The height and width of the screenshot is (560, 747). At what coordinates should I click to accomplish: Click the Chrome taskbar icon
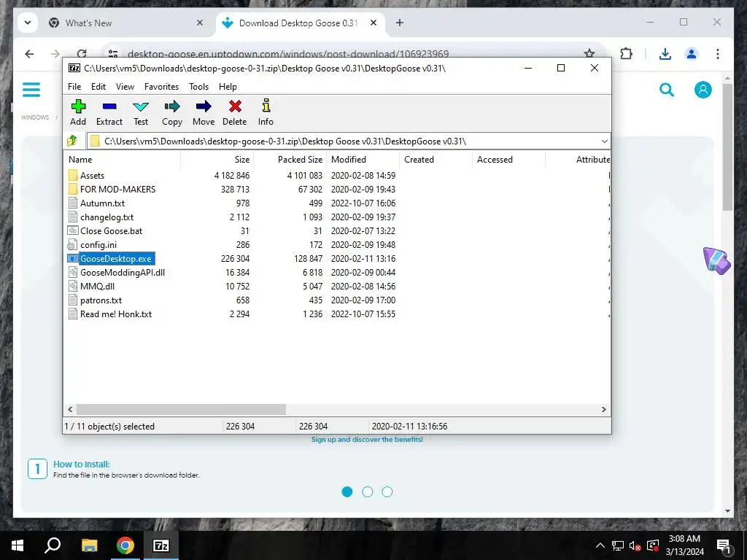125,545
